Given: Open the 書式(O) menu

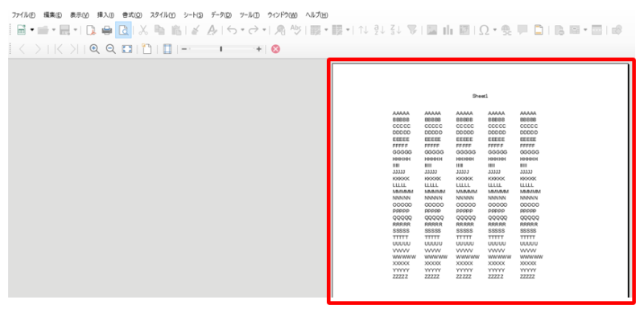Looking at the screenshot, I should [x=132, y=15].
